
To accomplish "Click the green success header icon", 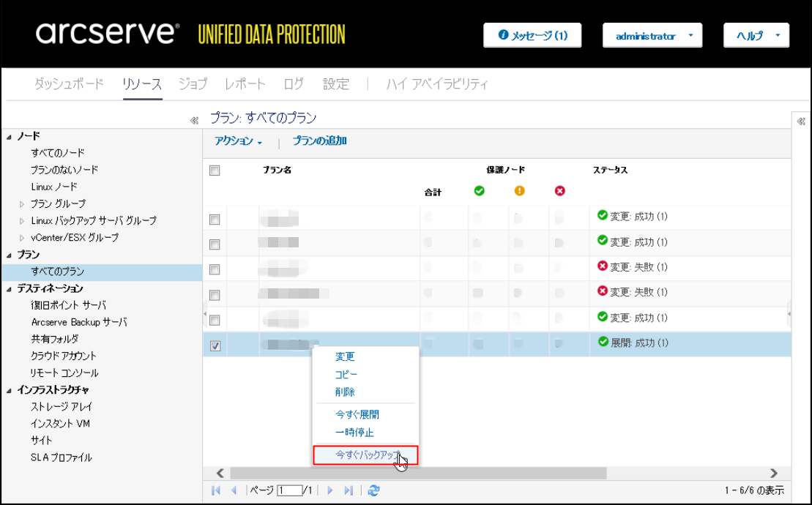I will pyautogui.click(x=480, y=191).
